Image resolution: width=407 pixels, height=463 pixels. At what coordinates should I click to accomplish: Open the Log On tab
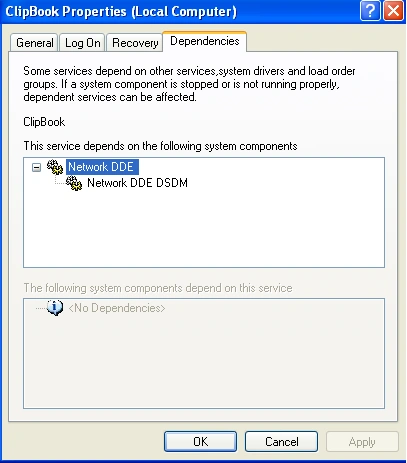tap(83, 43)
